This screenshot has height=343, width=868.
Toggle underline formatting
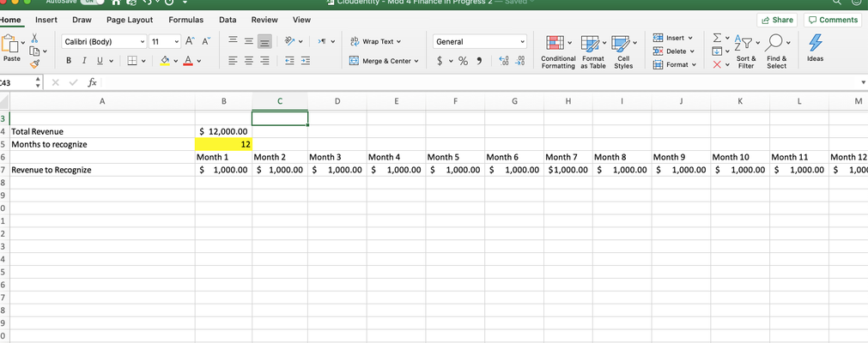click(100, 61)
